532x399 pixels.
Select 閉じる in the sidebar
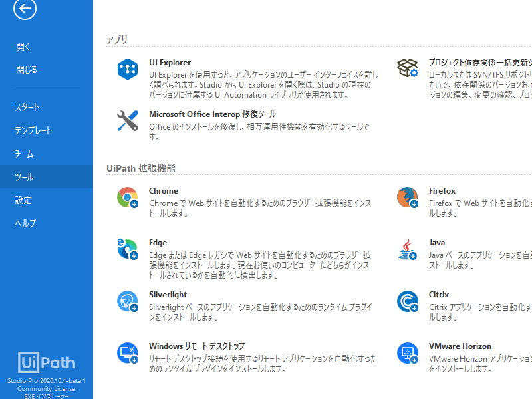27,70
